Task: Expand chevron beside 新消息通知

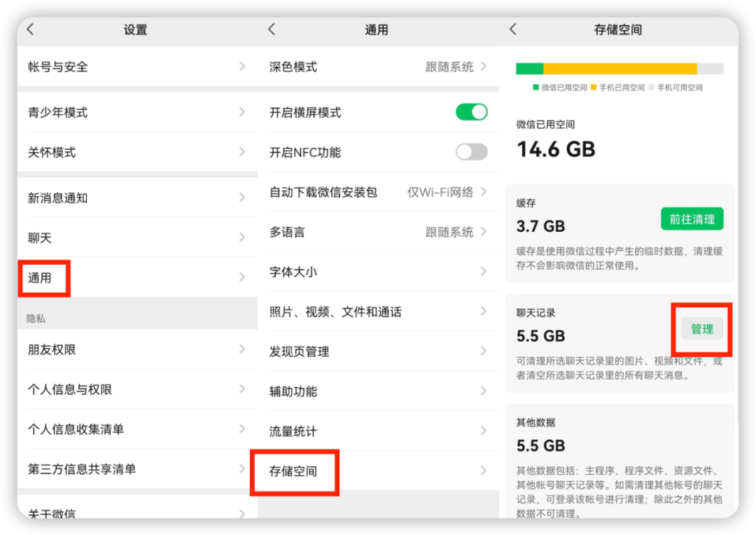Action: pos(242,197)
